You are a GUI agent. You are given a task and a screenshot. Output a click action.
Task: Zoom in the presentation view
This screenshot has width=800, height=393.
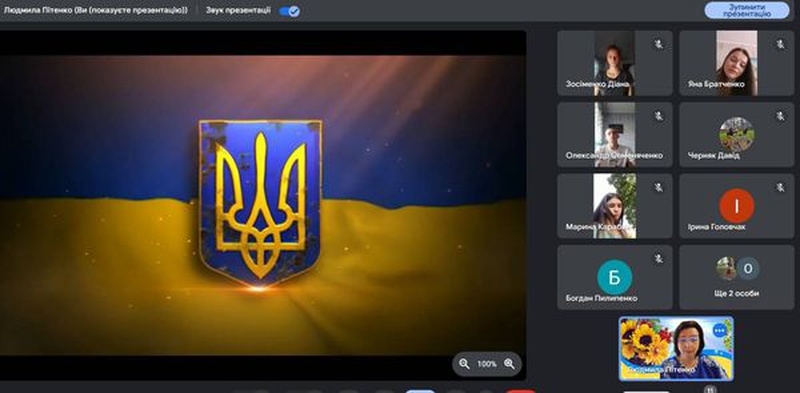click(x=509, y=364)
